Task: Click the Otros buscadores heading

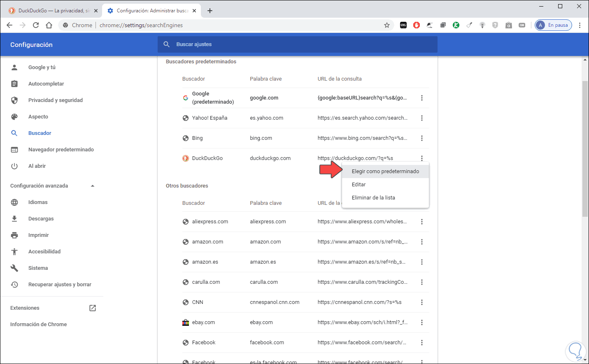Action: [x=187, y=186]
